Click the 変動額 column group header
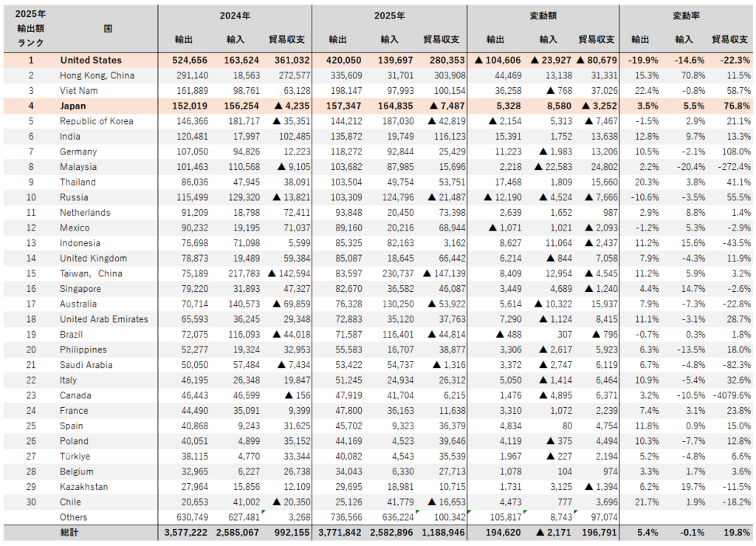The image size is (756, 546). pos(543,15)
